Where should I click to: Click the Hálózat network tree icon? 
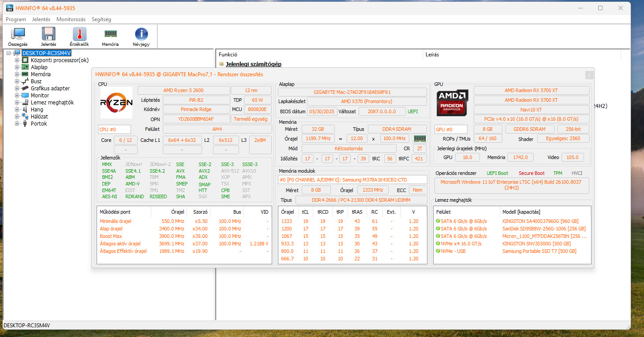tap(26, 117)
